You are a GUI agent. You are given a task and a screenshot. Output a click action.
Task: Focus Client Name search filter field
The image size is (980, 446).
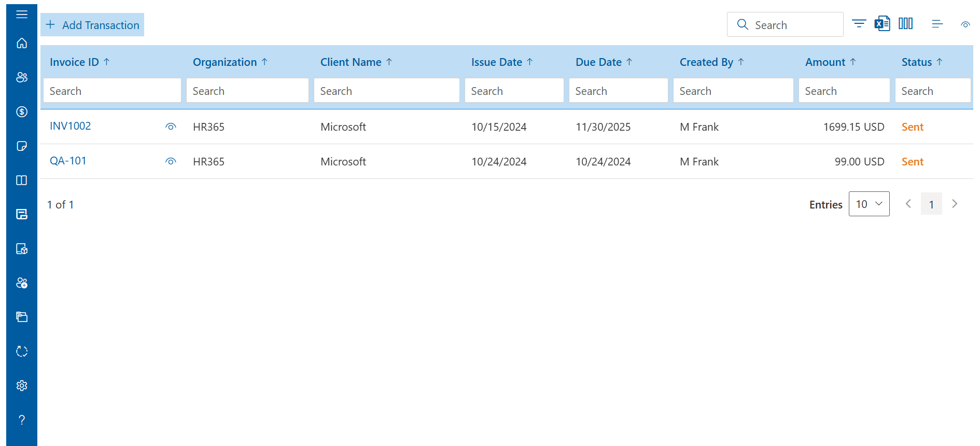[387, 91]
